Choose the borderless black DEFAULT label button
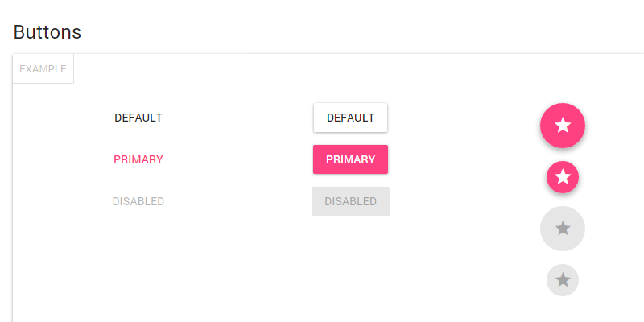Screen dimensions: 644x322 click(138, 118)
